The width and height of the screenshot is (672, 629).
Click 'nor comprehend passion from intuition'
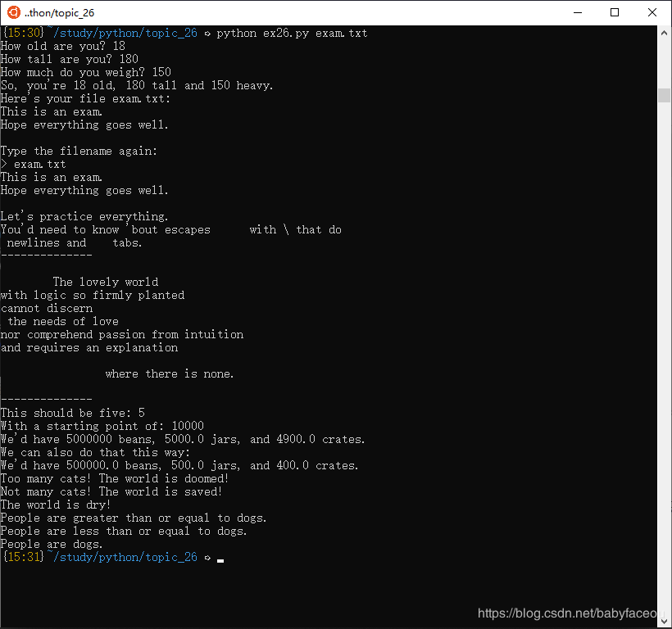click(x=122, y=334)
